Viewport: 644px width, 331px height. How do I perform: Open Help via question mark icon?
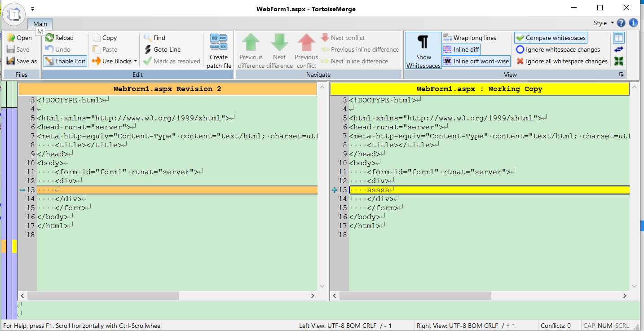pyautogui.click(x=621, y=23)
